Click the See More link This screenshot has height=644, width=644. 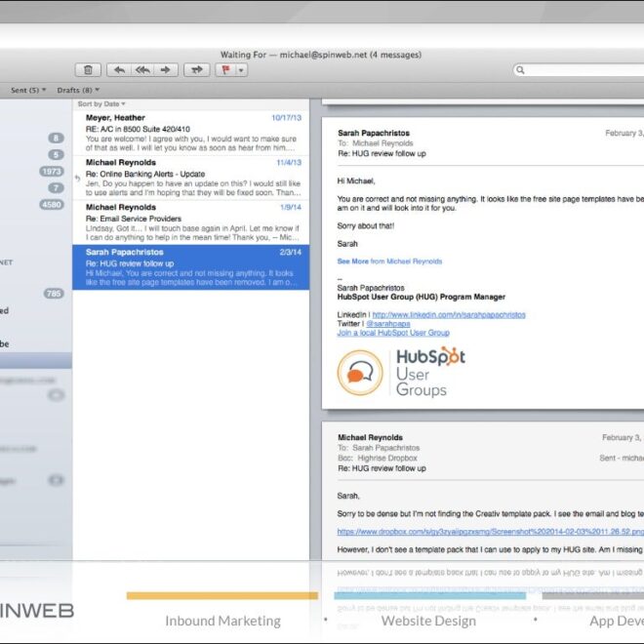point(352,262)
